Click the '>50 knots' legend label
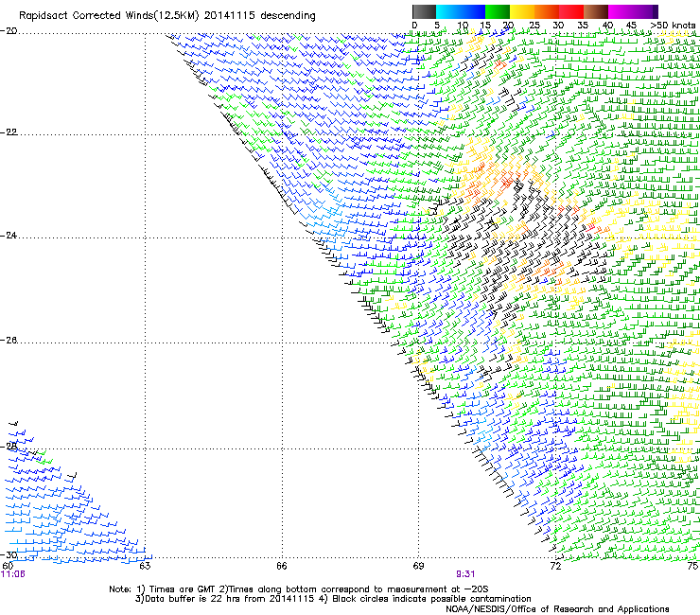The height and width of the screenshot is (615, 700). tap(673, 26)
